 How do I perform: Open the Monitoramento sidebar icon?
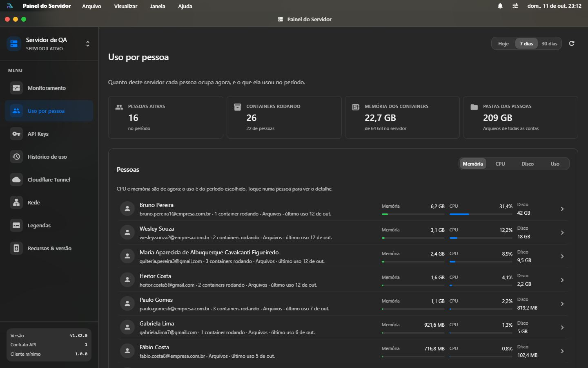click(16, 88)
